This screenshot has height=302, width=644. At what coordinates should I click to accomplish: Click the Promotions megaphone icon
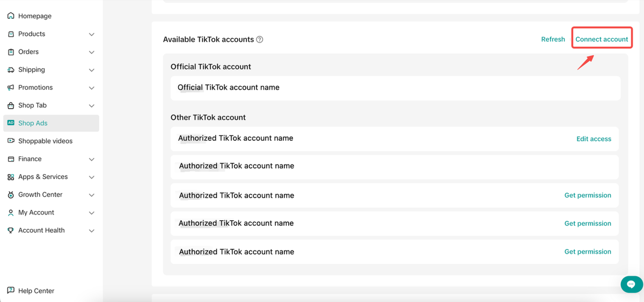[x=11, y=88]
